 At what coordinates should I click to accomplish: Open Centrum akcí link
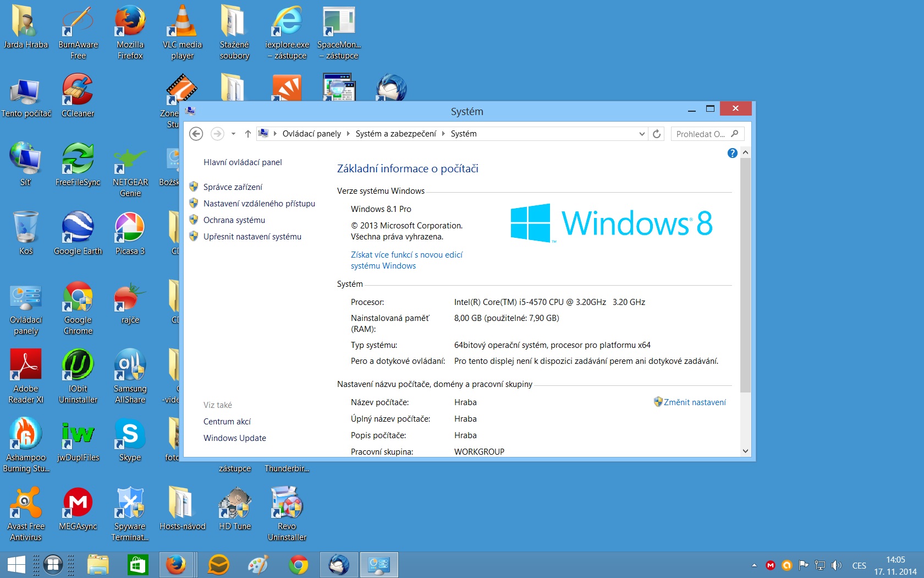coord(227,422)
